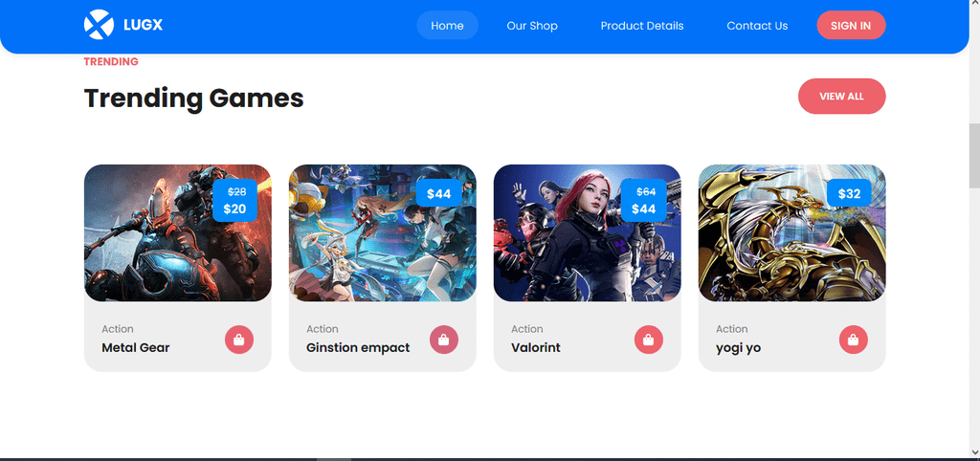The width and height of the screenshot is (980, 461).
Task: Open the Metal Gear game thumbnail
Action: [177, 233]
